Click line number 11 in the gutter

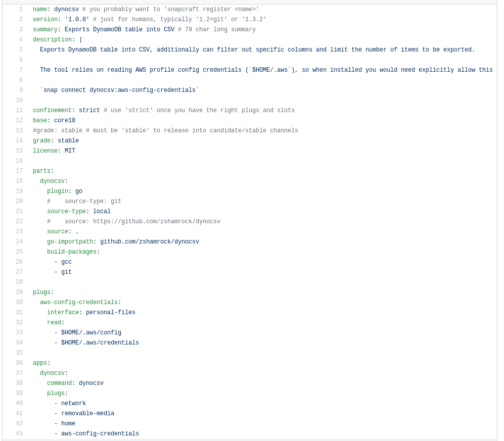point(19,110)
